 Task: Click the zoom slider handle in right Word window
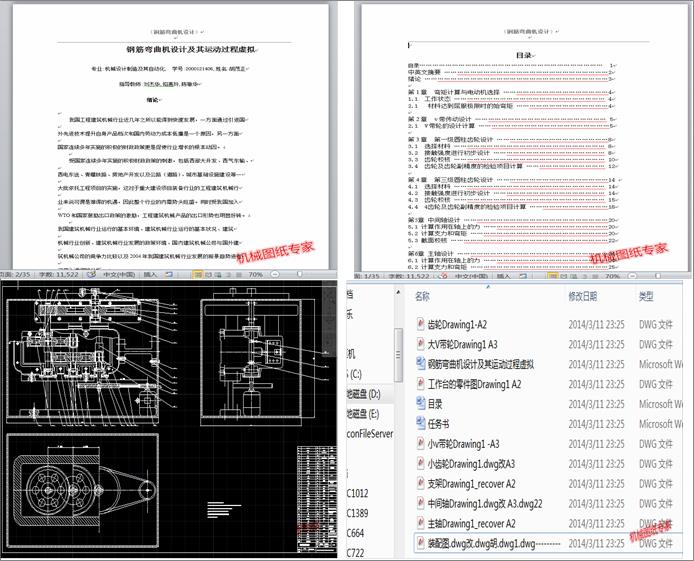pos(658,276)
